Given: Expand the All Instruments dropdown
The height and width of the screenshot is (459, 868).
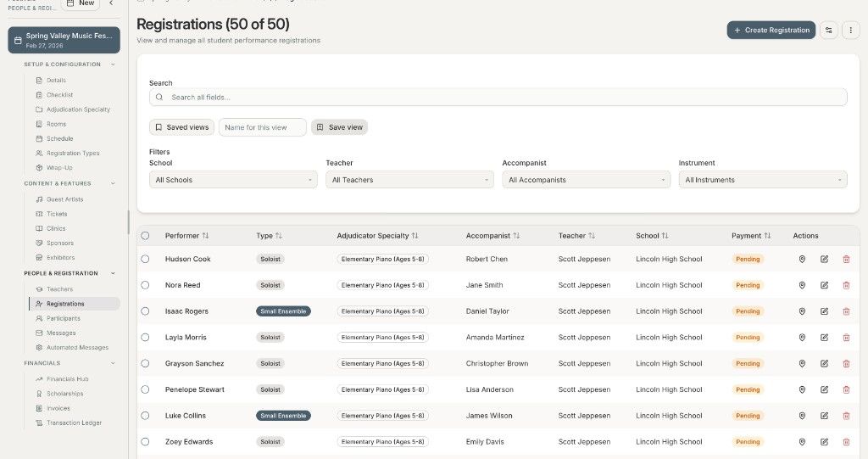Looking at the screenshot, I should click(x=762, y=180).
